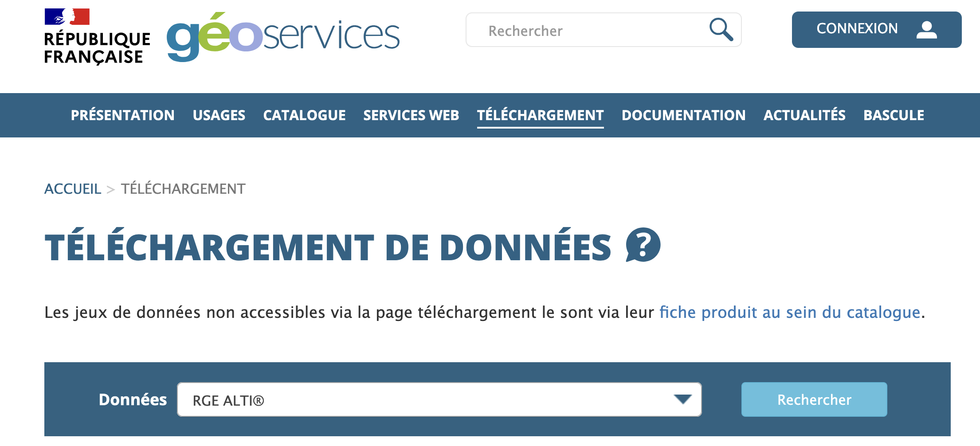
Task: Open the BASCULE menu item
Action: tap(894, 115)
